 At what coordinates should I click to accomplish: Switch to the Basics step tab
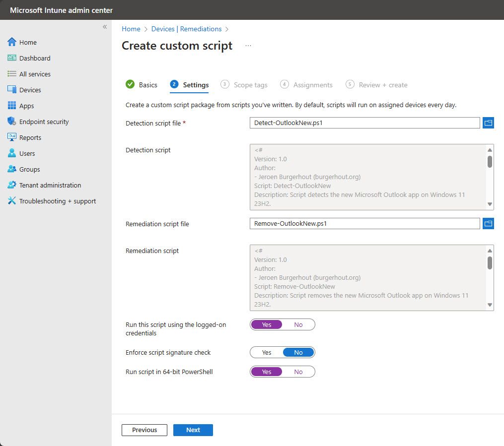point(142,85)
